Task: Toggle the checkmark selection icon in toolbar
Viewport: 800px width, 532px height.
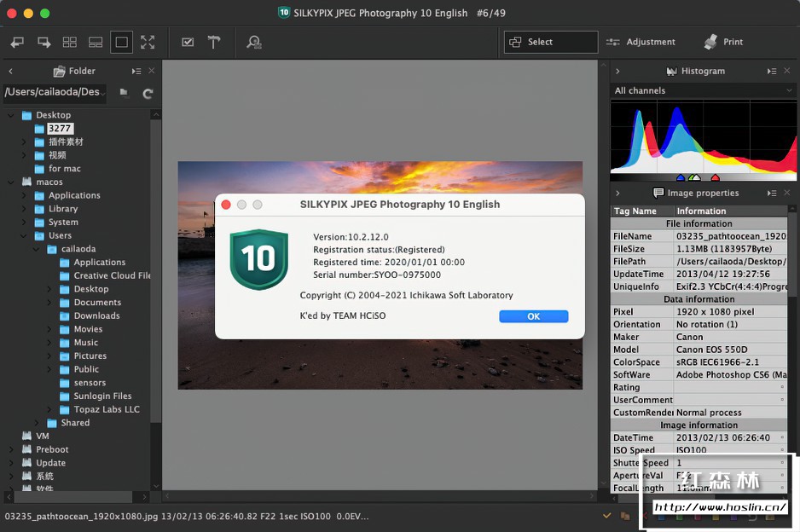Action: (x=188, y=42)
